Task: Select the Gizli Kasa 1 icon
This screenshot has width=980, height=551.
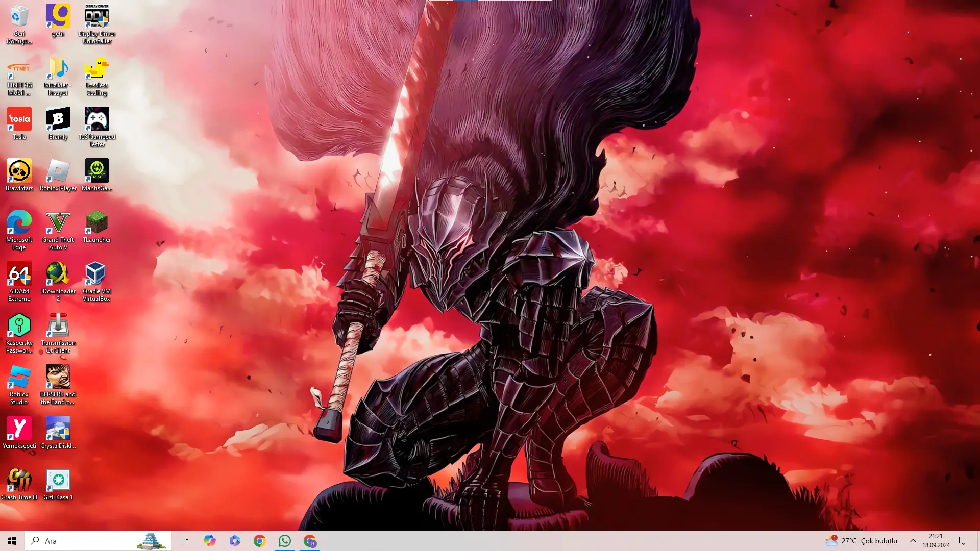Action: tap(58, 484)
